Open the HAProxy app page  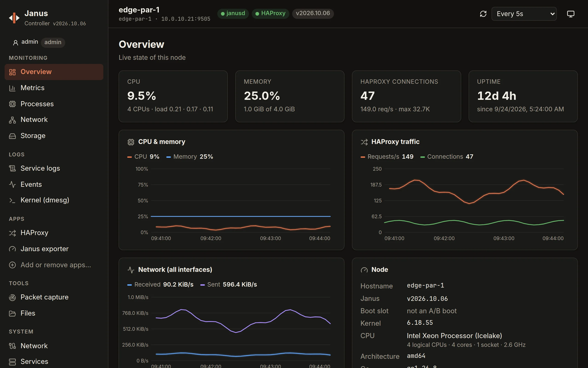tap(54, 233)
